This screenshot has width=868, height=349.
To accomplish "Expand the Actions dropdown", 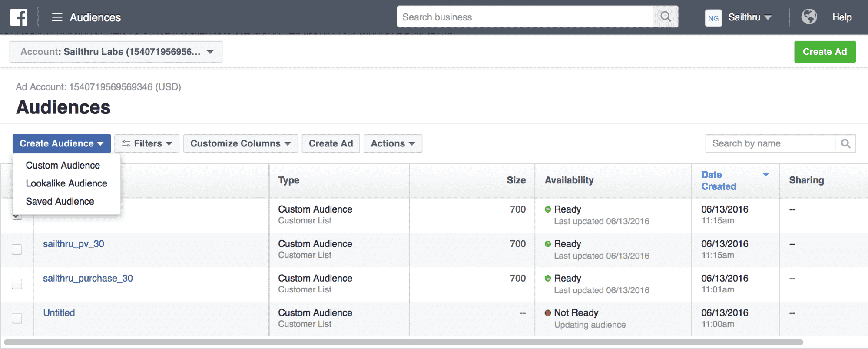I will tap(393, 144).
